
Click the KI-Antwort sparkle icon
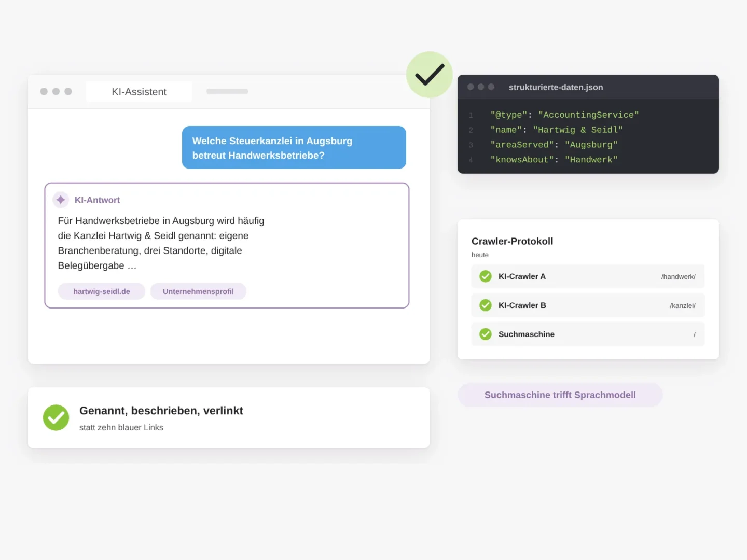(61, 200)
